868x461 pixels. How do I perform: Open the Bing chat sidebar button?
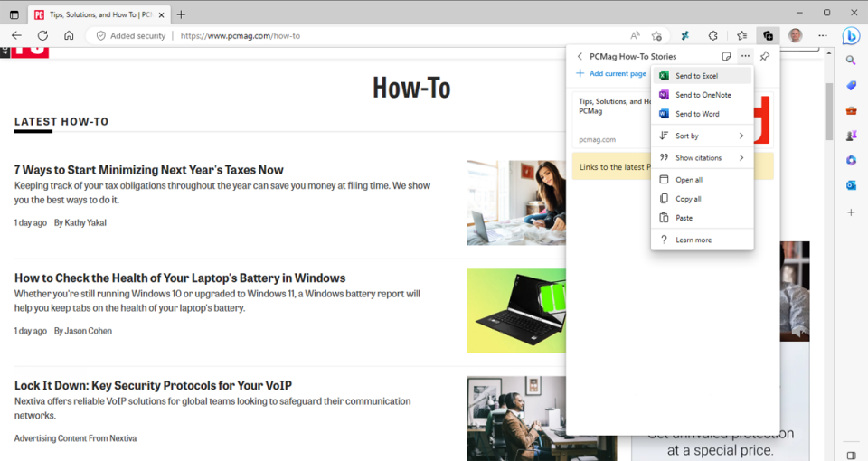tap(851, 36)
